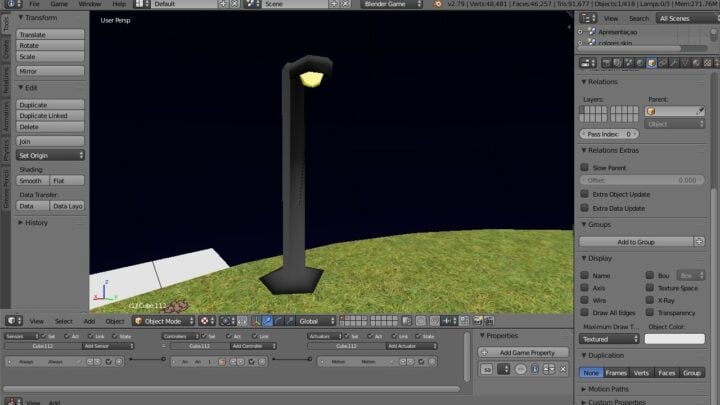The height and width of the screenshot is (405, 720).
Task: Check the Wire display option
Action: click(x=585, y=299)
